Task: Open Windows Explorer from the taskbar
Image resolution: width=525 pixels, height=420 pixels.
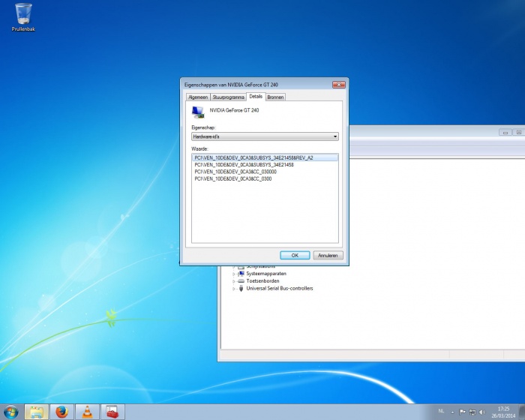Action: point(37,412)
